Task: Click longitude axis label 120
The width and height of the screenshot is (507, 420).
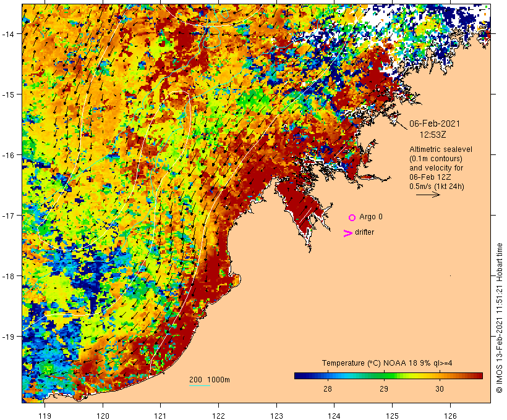Action: coord(103,416)
